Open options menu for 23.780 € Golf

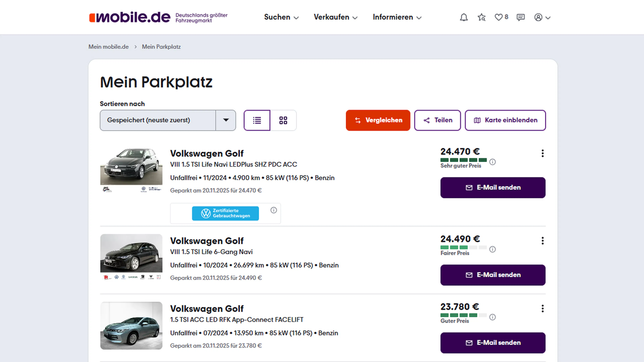543,308
